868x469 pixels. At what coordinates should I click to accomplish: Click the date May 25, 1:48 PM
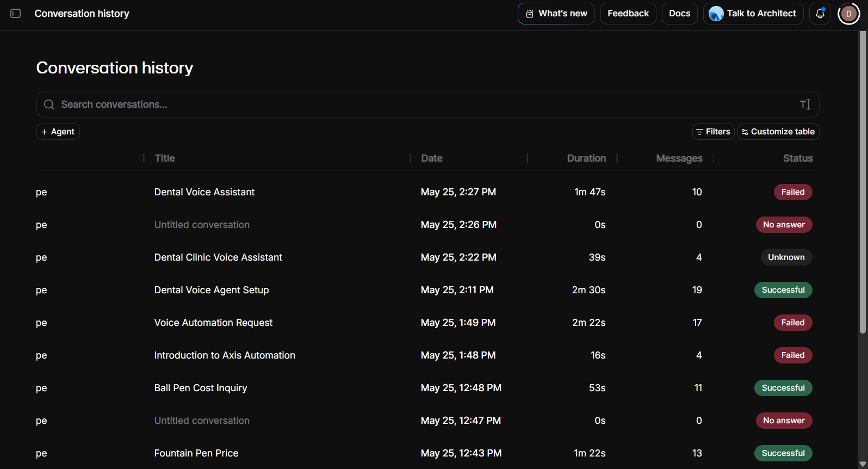(x=458, y=355)
